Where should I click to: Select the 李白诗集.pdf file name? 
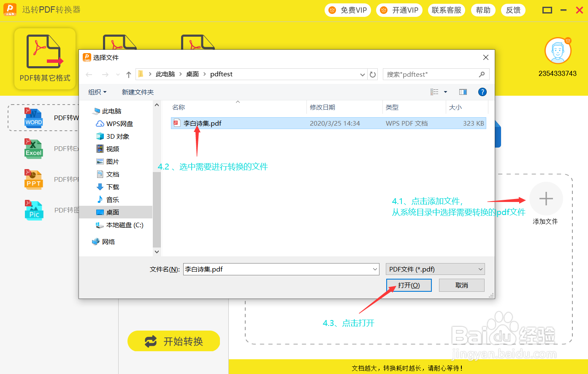click(203, 123)
